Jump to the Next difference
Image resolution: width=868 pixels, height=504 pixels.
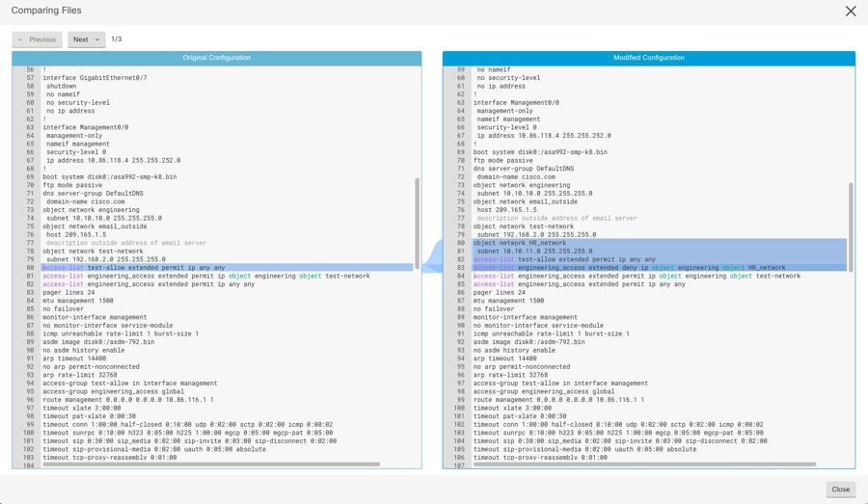coord(86,40)
